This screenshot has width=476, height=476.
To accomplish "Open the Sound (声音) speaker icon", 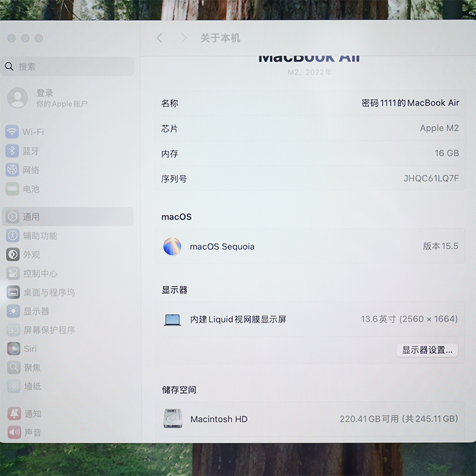I will 14,433.
